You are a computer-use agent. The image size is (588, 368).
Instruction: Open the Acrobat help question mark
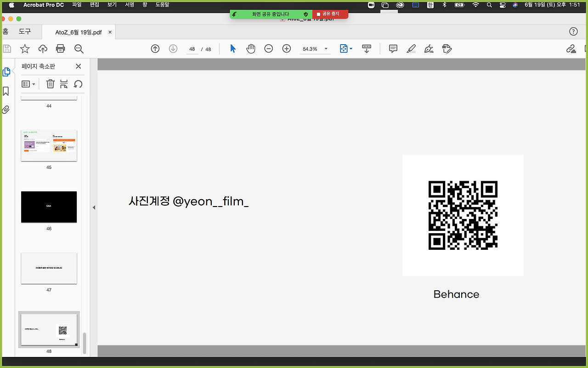point(573,31)
